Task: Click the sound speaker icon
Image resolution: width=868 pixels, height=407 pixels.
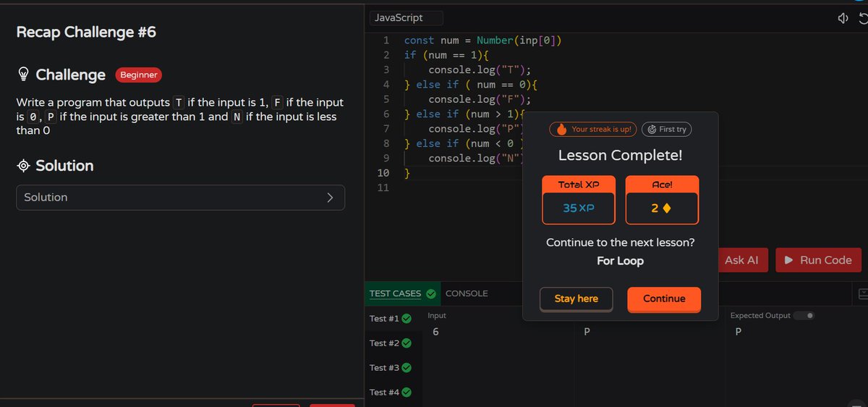Action: click(x=843, y=18)
